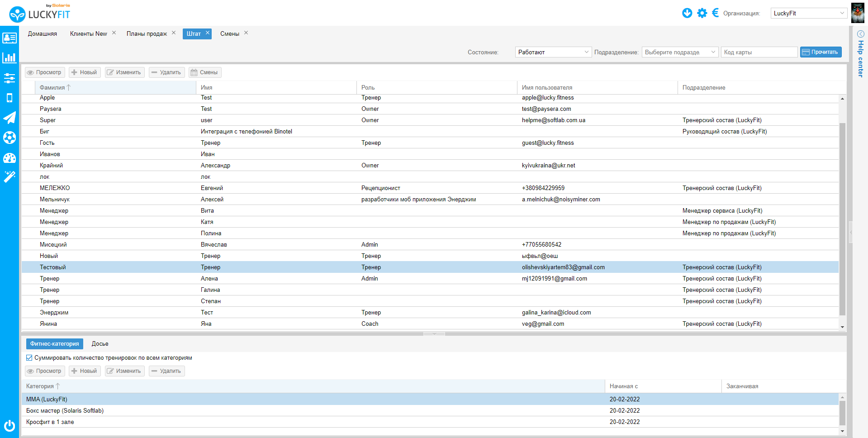Open the soccer ball sidebar icon
This screenshot has width=868, height=438.
[x=9, y=138]
